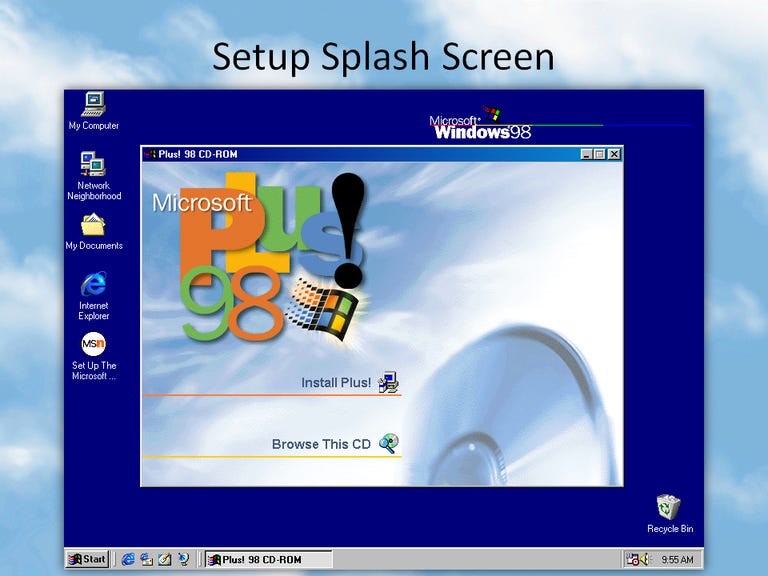Select Plus! 98 CD-ROM taskbar button
The width and height of the screenshot is (768, 576).
[268, 559]
